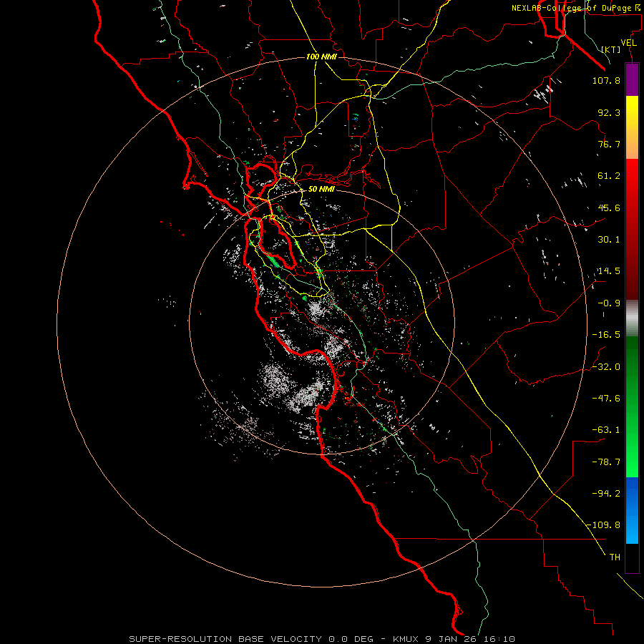Select the -0.9 legend value
The image size is (644, 644).
(x=609, y=303)
